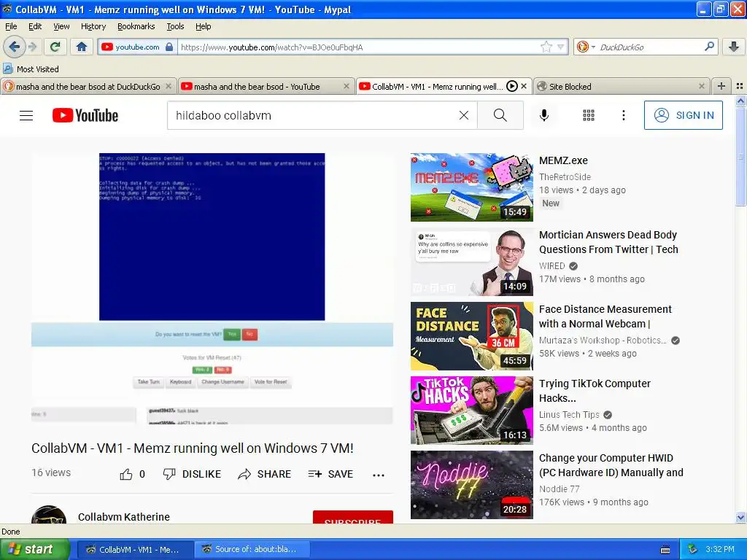Bookmark this page with the star icon
747x560 pixels.
point(546,47)
